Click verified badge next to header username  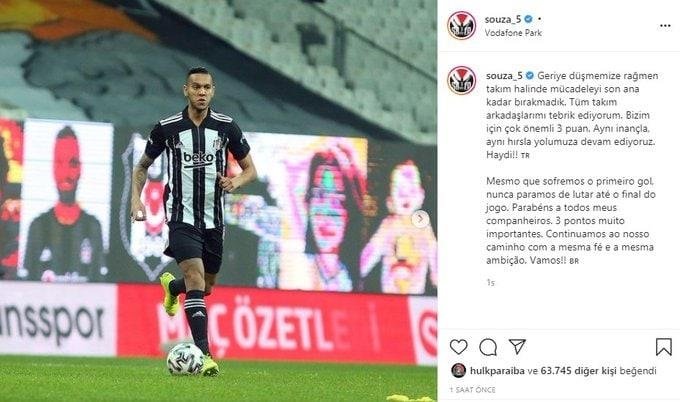pos(528,19)
